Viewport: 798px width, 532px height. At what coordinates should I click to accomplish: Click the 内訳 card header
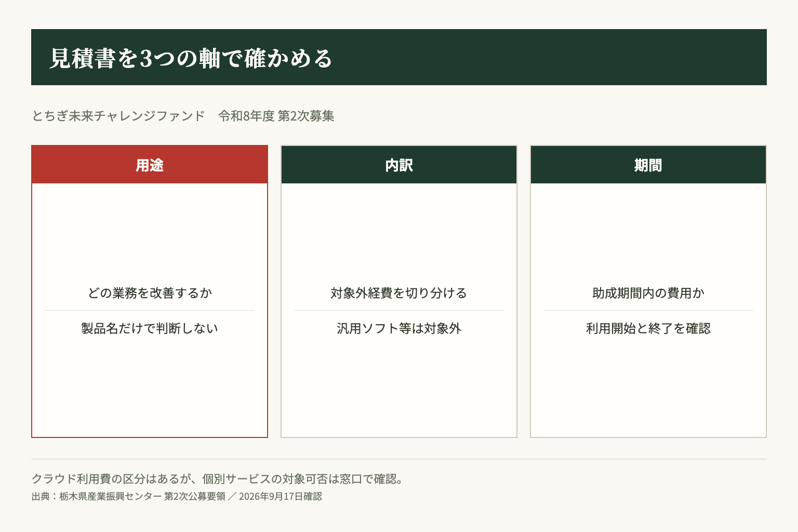point(399,165)
